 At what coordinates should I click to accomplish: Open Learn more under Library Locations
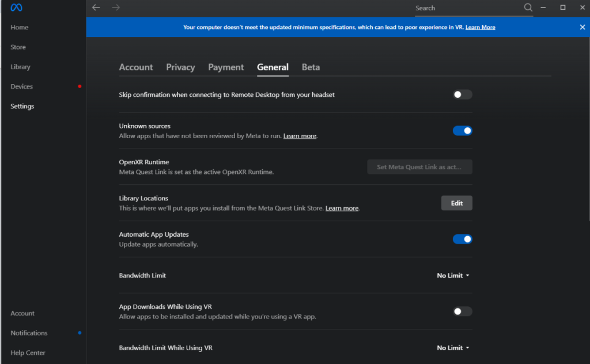coord(342,208)
